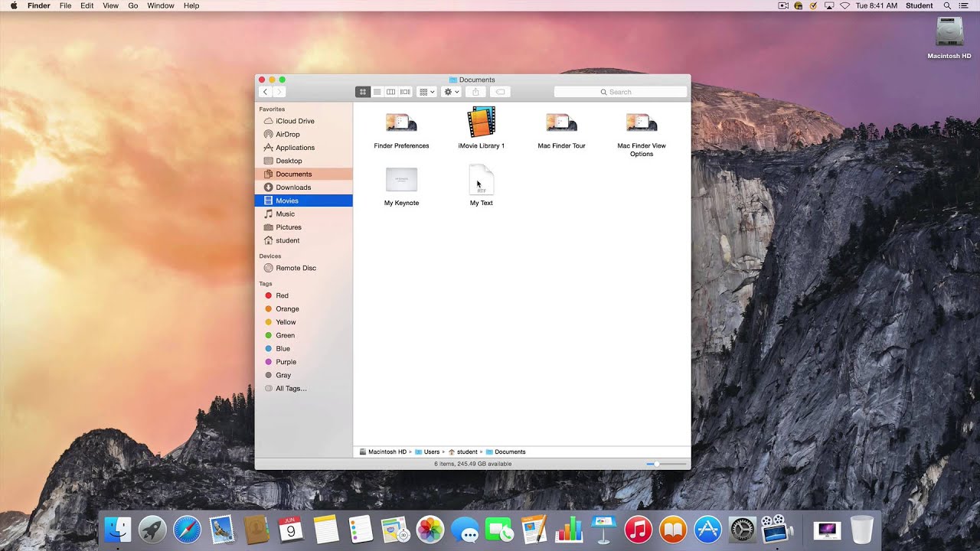Image resolution: width=980 pixels, height=551 pixels.
Task: Switch to icon view in toolbar
Action: point(363,92)
